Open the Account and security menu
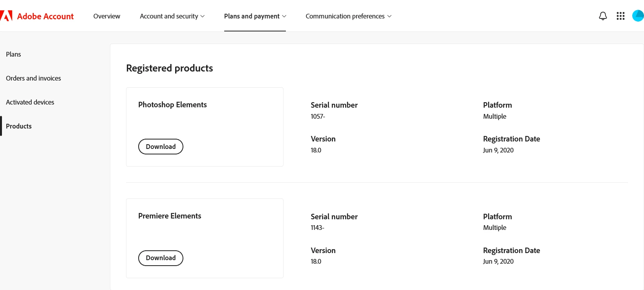The height and width of the screenshot is (290, 644). [x=172, y=16]
